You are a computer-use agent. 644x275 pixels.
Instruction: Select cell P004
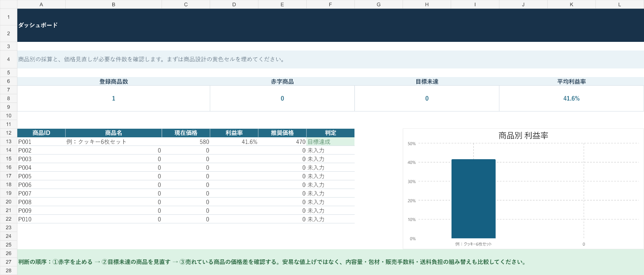(41, 167)
